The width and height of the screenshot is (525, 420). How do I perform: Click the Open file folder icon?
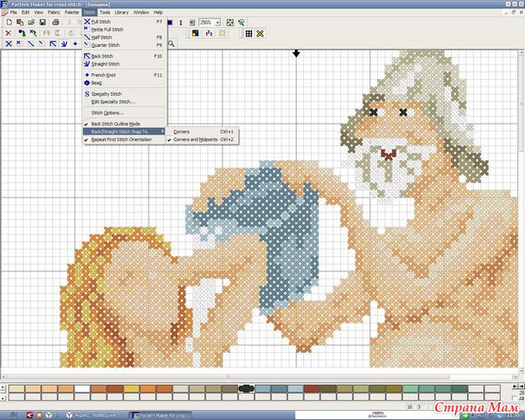(31, 23)
